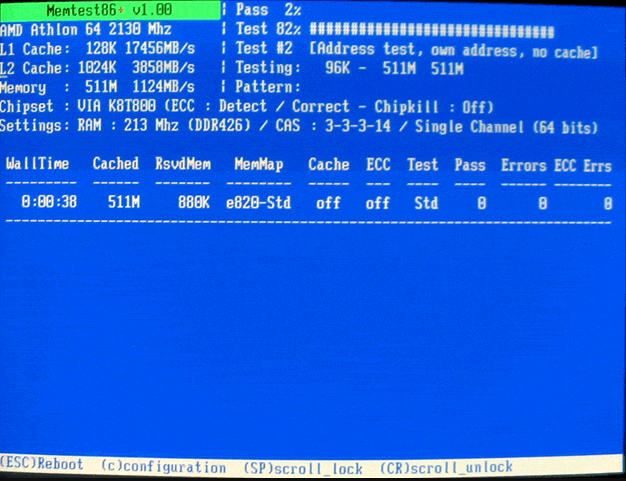
Task: Click the 511M cached value in table
Action: pos(124,202)
